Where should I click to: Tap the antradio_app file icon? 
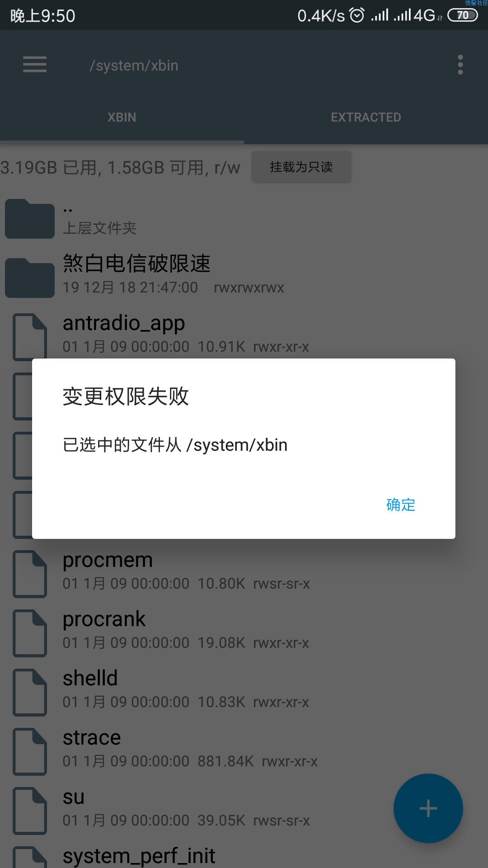pyautogui.click(x=30, y=337)
